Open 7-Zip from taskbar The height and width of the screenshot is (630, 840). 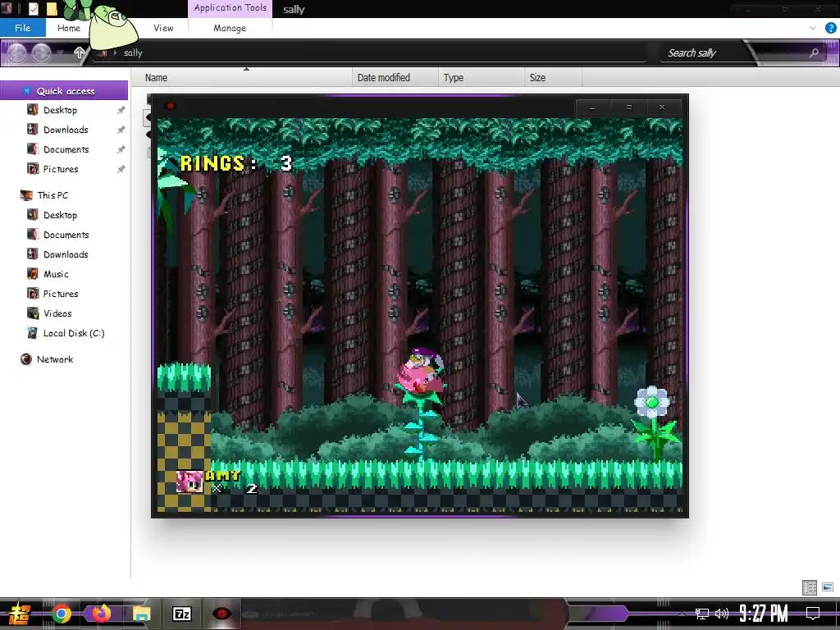(x=181, y=614)
